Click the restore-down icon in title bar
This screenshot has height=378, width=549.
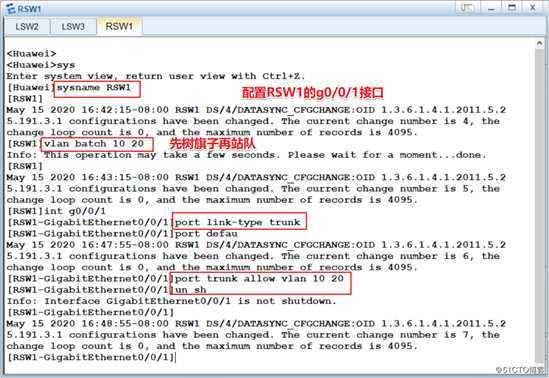point(467,7)
